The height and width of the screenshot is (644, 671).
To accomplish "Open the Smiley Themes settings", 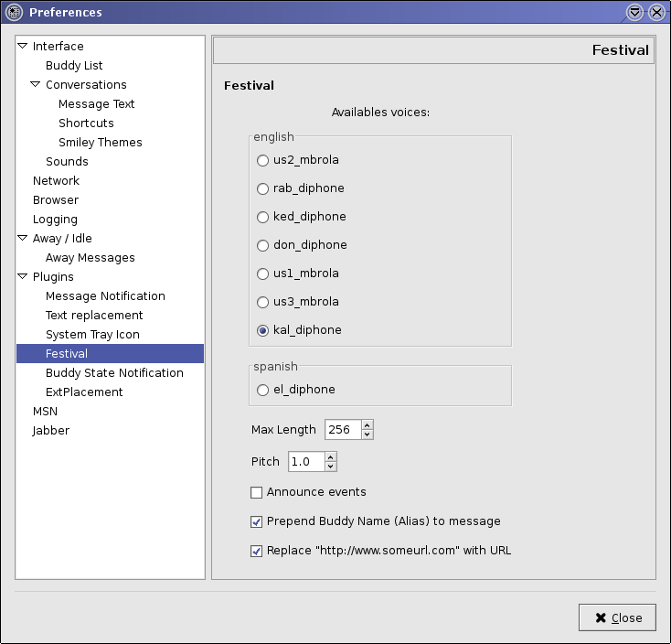I will [100, 142].
